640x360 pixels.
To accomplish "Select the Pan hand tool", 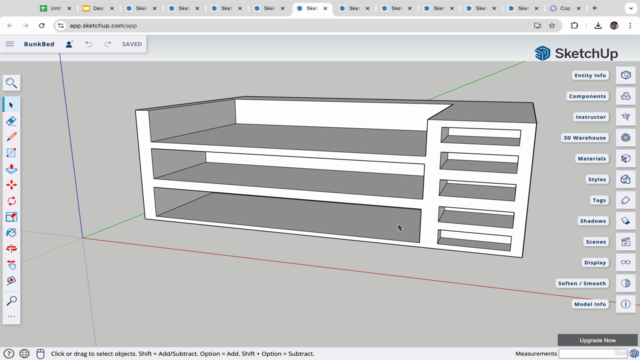I will click(11, 265).
